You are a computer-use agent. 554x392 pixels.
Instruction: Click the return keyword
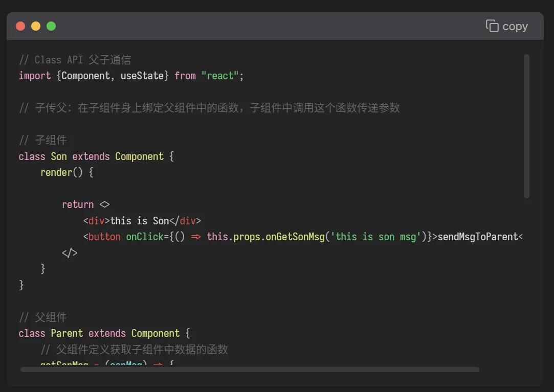click(78, 204)
